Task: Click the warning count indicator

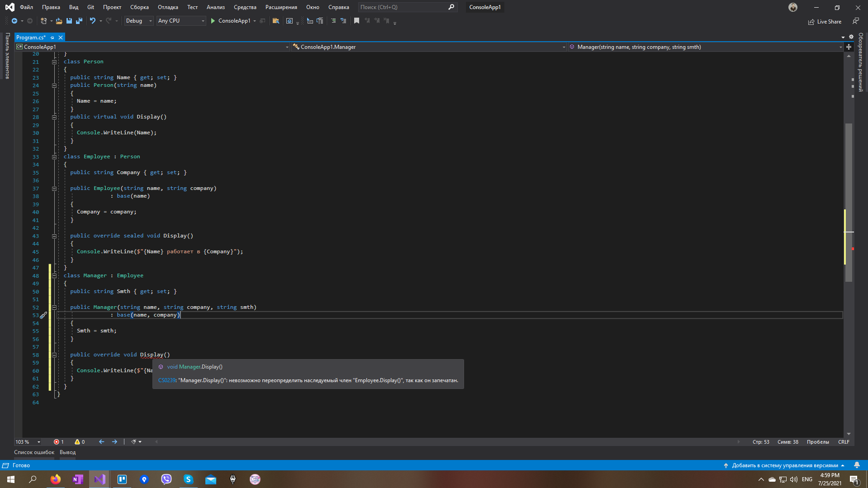Action: tap(80, 442)
